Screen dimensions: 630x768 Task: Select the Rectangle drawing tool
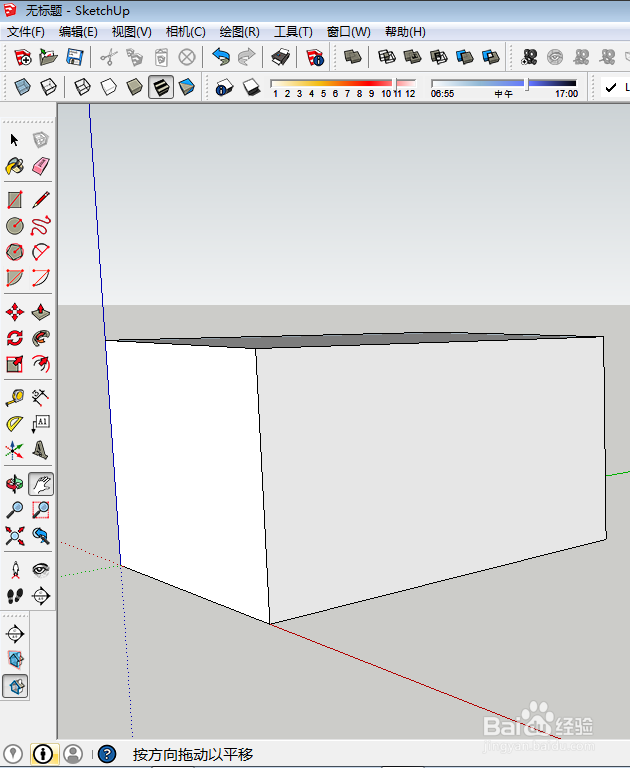coord(15,200)
